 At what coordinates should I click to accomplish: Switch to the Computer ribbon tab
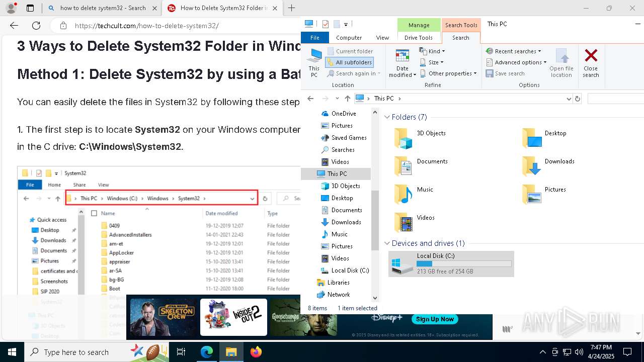349,38
